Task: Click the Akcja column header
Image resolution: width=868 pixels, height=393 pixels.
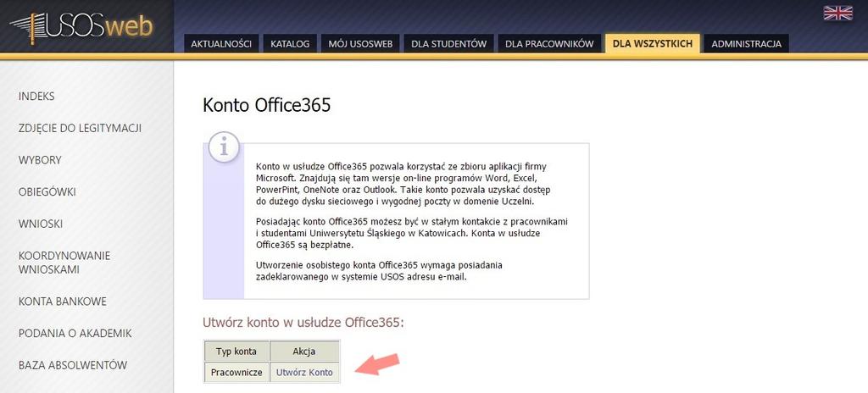Action: click(304, 351)
